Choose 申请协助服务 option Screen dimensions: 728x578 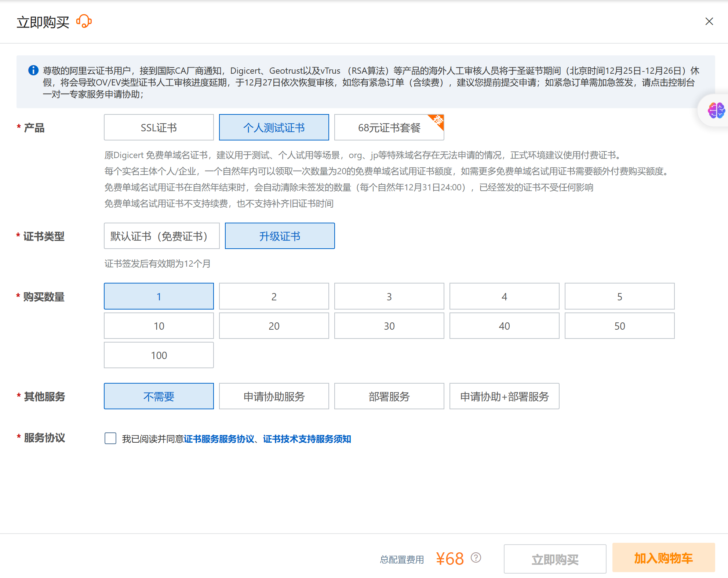pos(274,396)
